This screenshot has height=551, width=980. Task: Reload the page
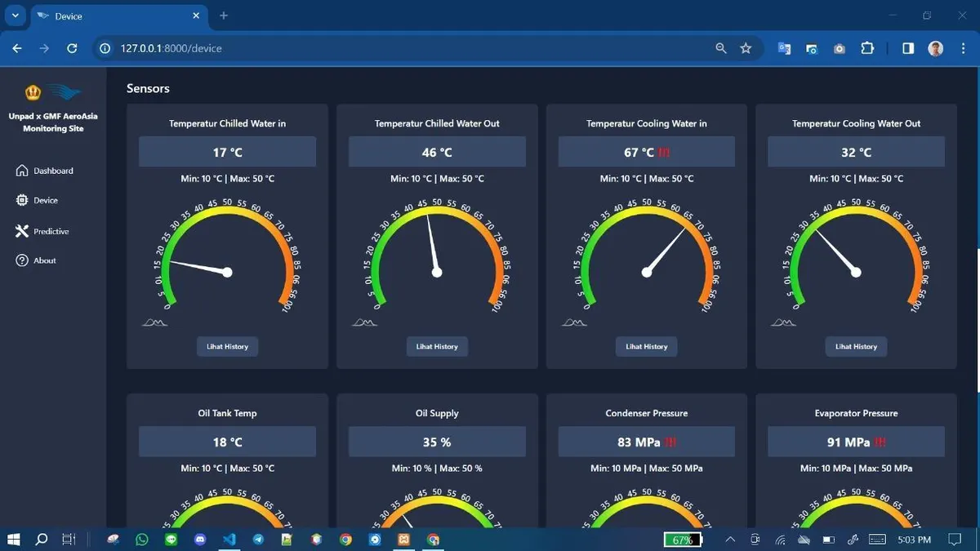click(72, 48)
